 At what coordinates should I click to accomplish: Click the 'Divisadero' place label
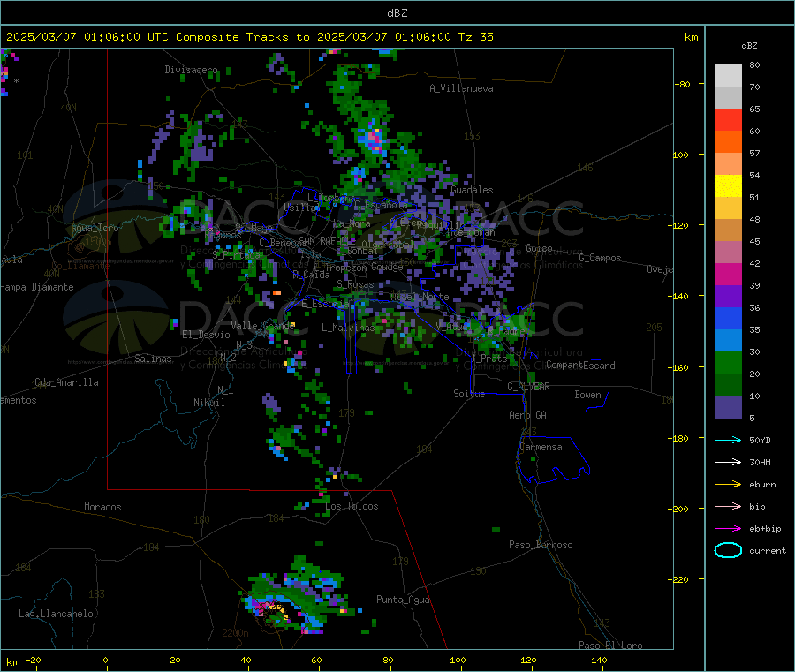191,70
